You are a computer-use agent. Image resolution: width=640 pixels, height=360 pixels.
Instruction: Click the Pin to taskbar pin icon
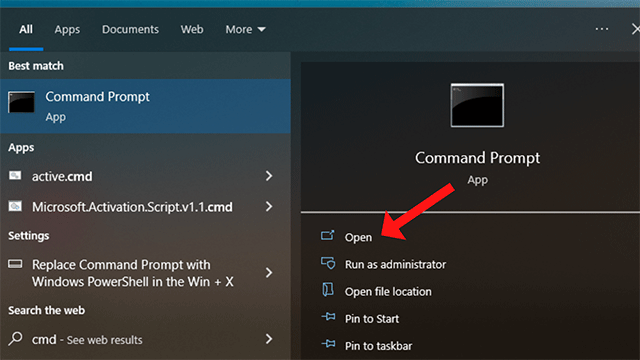tap(328, 344)
